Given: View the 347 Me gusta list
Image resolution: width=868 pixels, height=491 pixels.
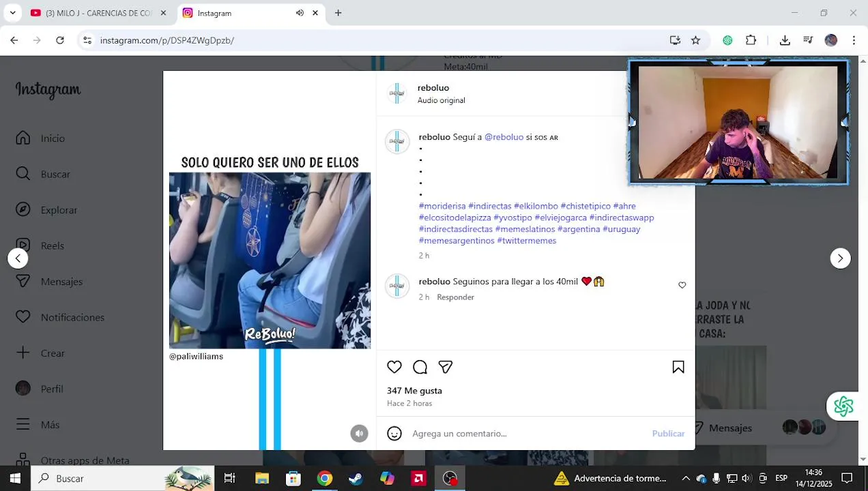Looking at the screenshot, I should pos(414,391).
